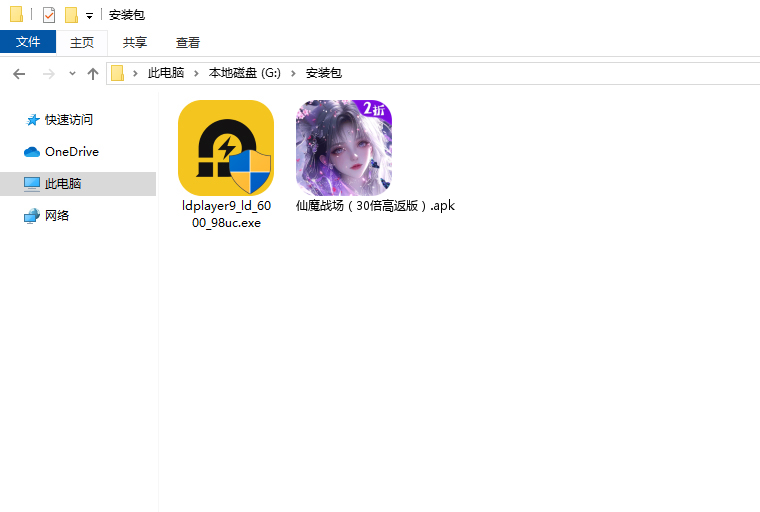Go back with the left arrow button
The width and height of the screenshot is (760, 512).
[19, 74]
